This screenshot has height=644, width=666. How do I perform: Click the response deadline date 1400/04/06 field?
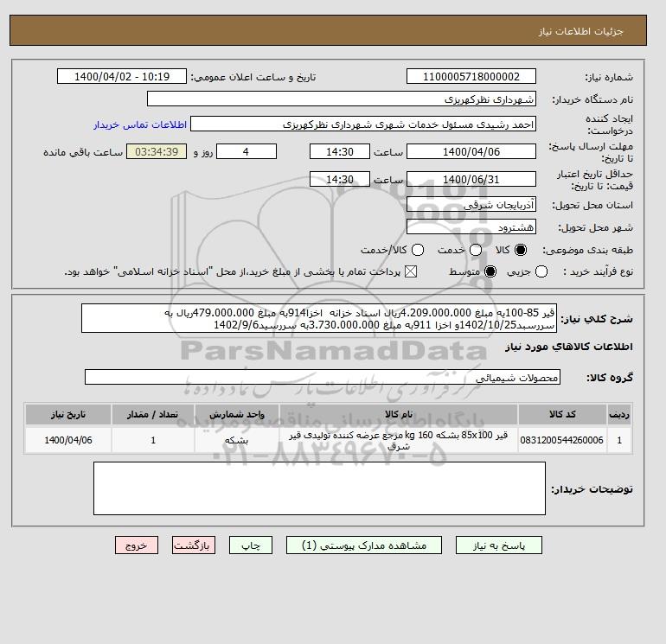(x=471, y=151)
